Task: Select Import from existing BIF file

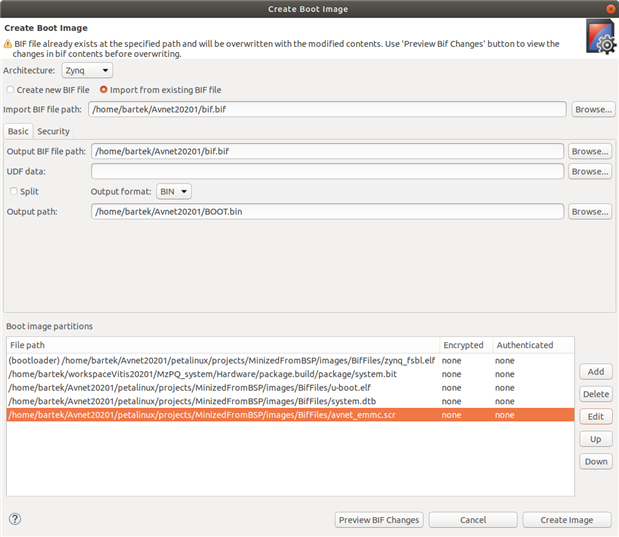Action: (x=103, y=90)
